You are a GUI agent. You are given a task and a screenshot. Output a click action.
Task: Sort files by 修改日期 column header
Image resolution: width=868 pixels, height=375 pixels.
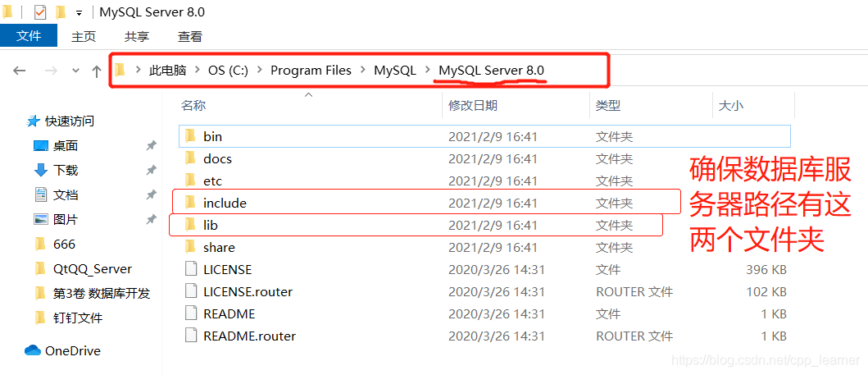pyautogui.click(x=472, y=105)
